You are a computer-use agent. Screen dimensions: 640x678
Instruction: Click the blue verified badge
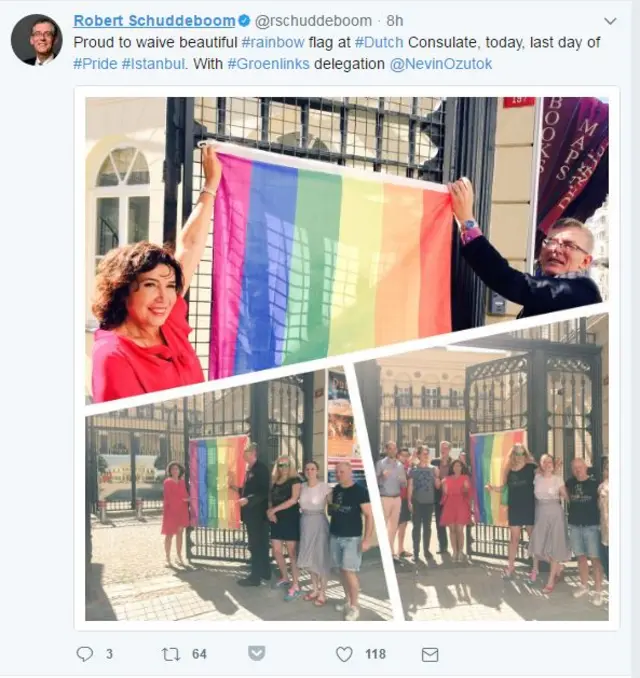coord(244,20)
